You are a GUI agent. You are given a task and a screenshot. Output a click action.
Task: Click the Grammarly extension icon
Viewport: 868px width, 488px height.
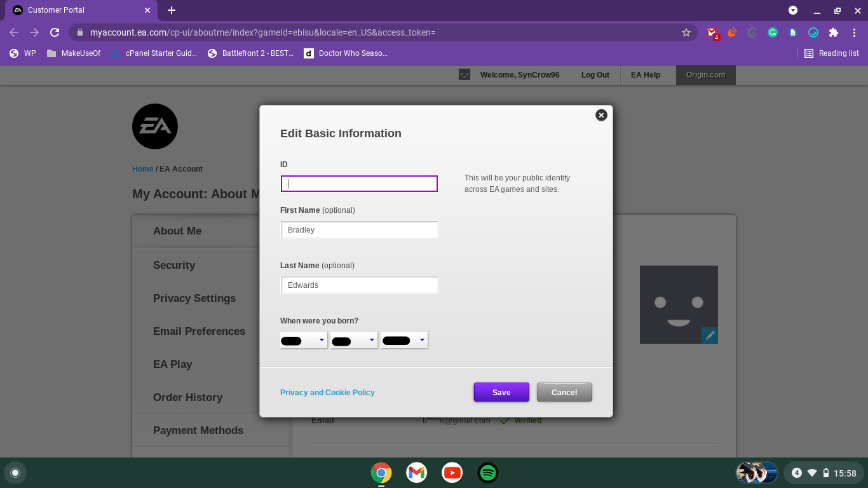tap(773, 32)
